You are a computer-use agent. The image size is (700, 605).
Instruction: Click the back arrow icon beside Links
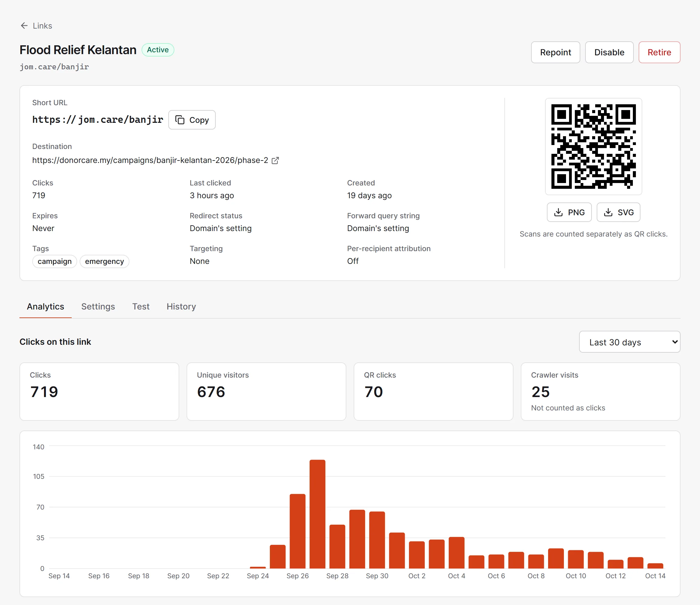[x=24, y=26]
